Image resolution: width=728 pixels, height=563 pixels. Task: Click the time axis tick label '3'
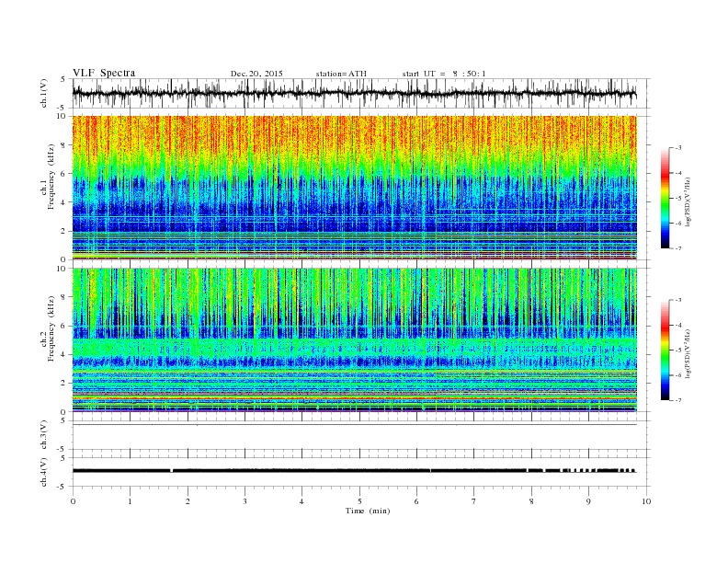click(x=245, y=501)
